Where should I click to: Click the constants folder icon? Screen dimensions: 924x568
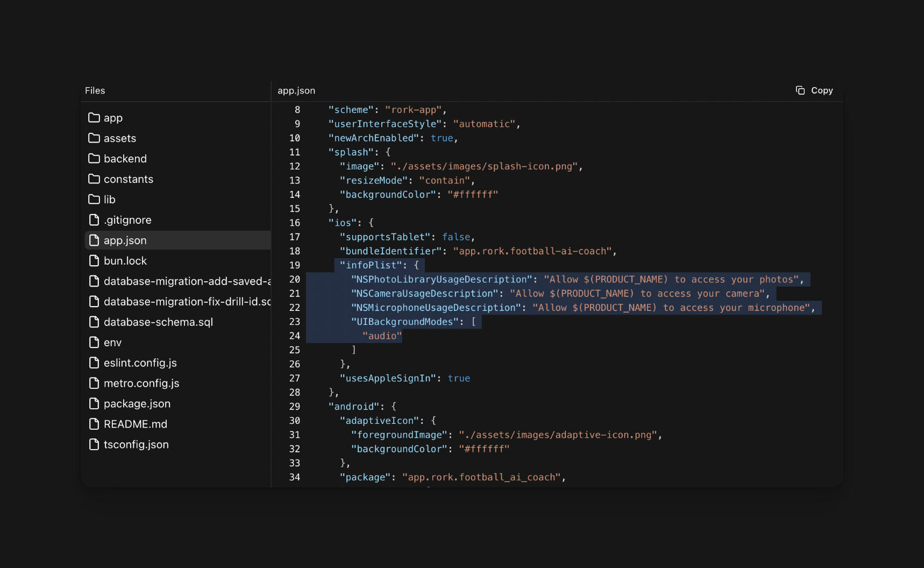(94, 179)
